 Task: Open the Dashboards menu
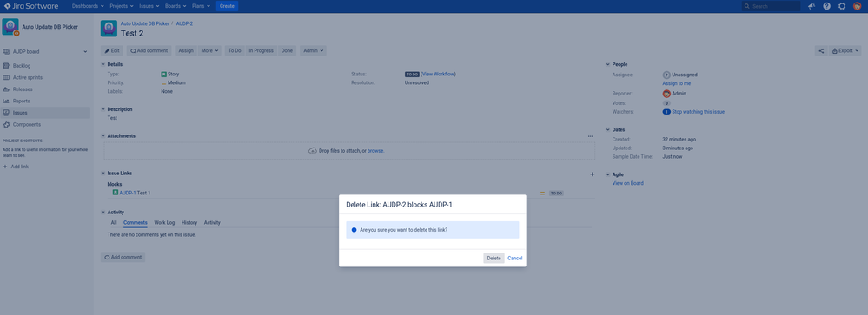coord(88,6)
